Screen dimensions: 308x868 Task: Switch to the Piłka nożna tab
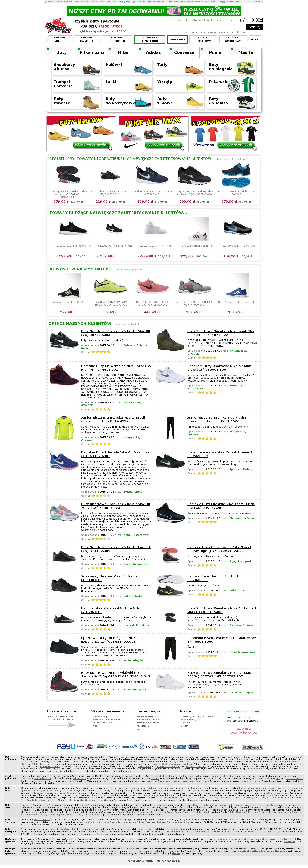92,52
